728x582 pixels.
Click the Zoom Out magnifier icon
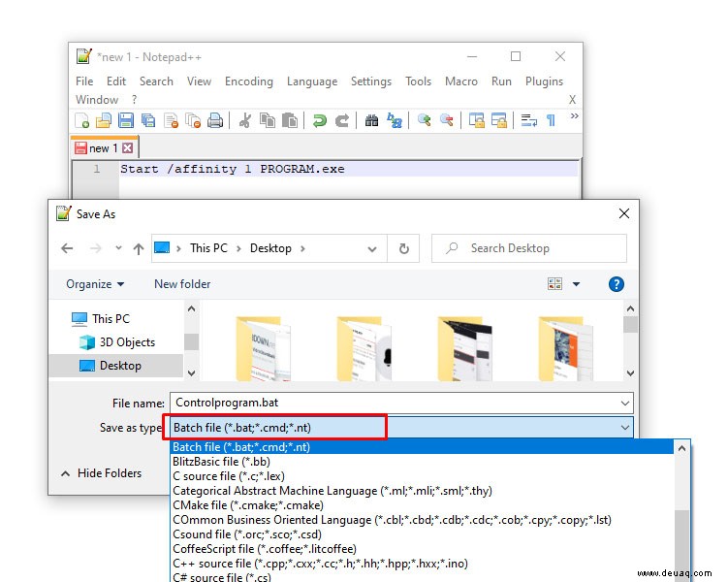[447, 120]
